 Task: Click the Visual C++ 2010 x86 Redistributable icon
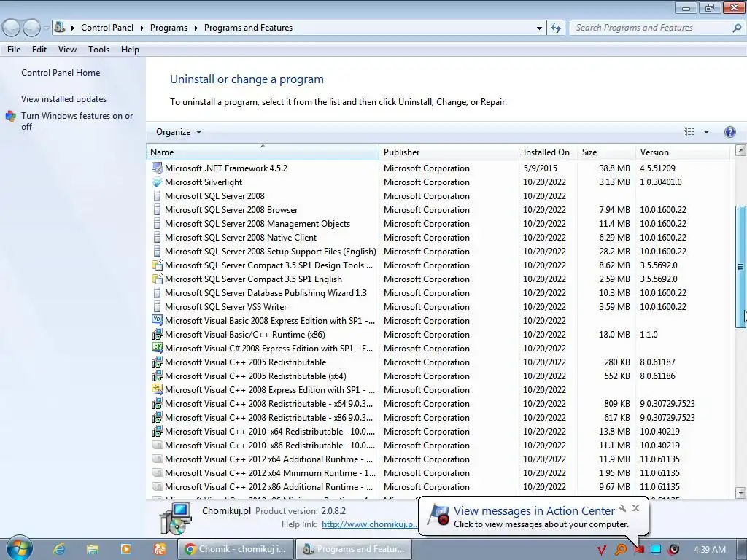coord(157,446)
